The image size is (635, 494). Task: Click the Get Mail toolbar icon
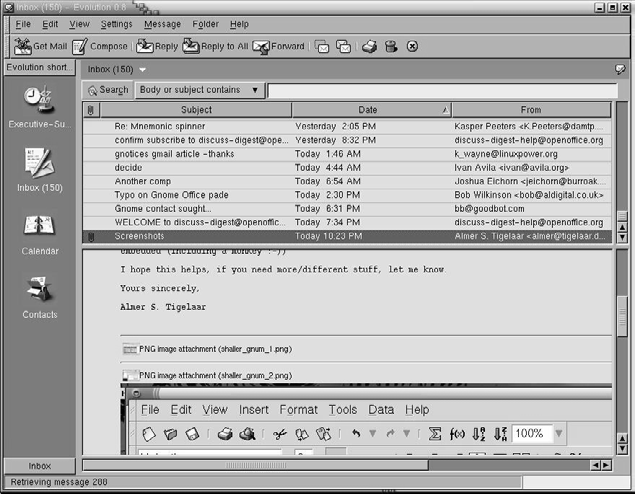(x=23, y=46)
